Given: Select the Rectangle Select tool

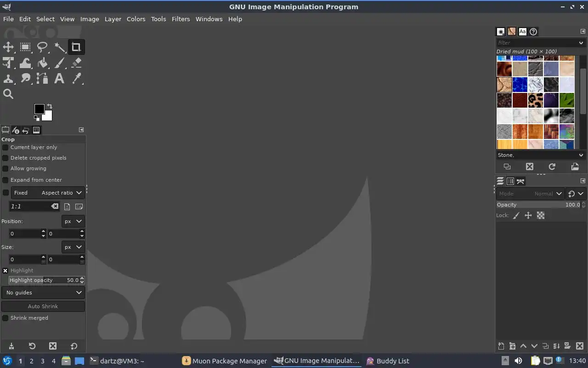Looking at the screenshot, I should [x=25, y=47].
